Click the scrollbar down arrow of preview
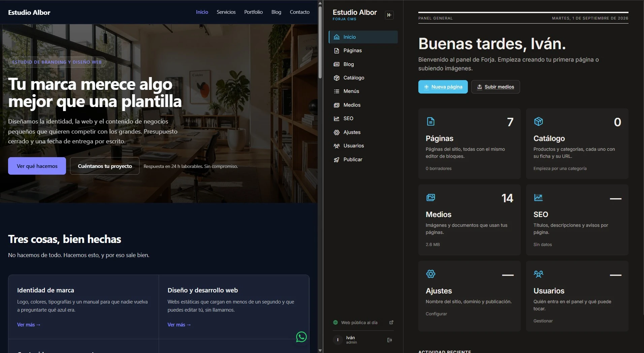Image resolution: width=644 pixels, height=353 pixels. click(320, 350)
